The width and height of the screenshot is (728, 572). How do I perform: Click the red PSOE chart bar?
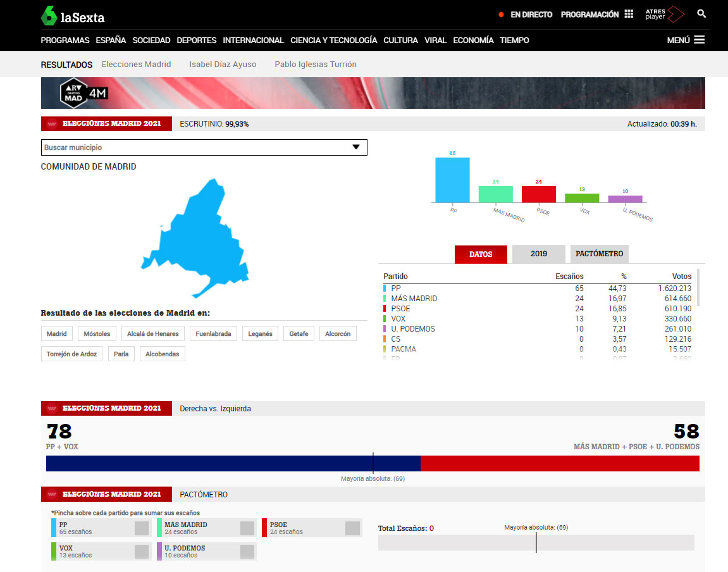539,194
